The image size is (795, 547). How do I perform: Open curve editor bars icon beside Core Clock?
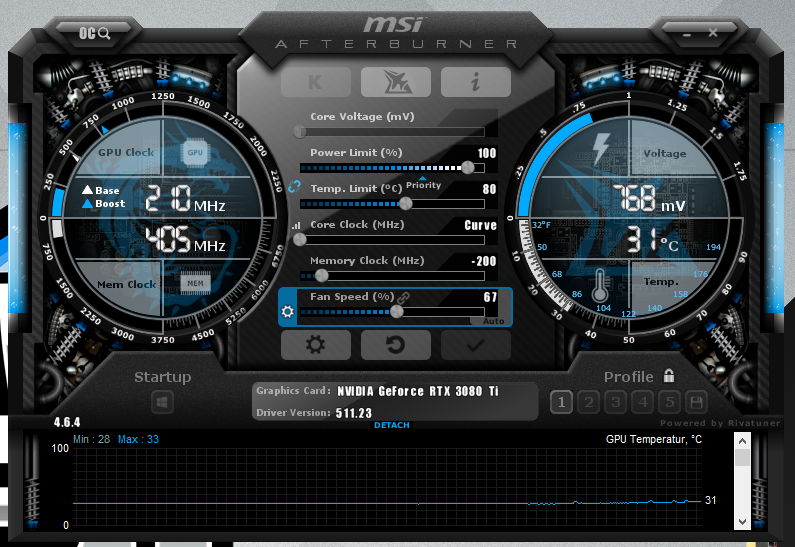coord(296,226)
